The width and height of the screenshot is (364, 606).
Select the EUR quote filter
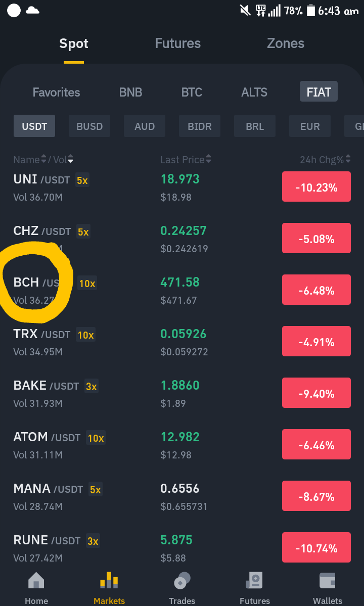click(310, 126)
